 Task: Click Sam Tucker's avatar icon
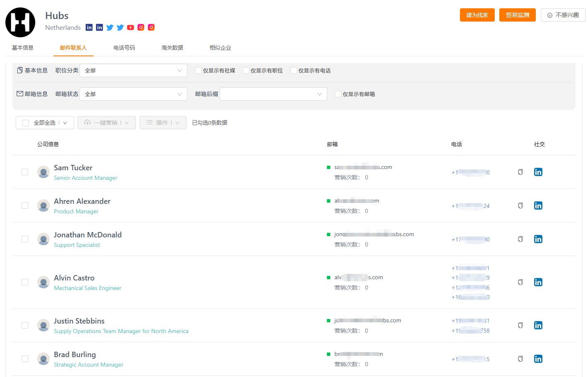pyautogui.click(x=44, y=172)
